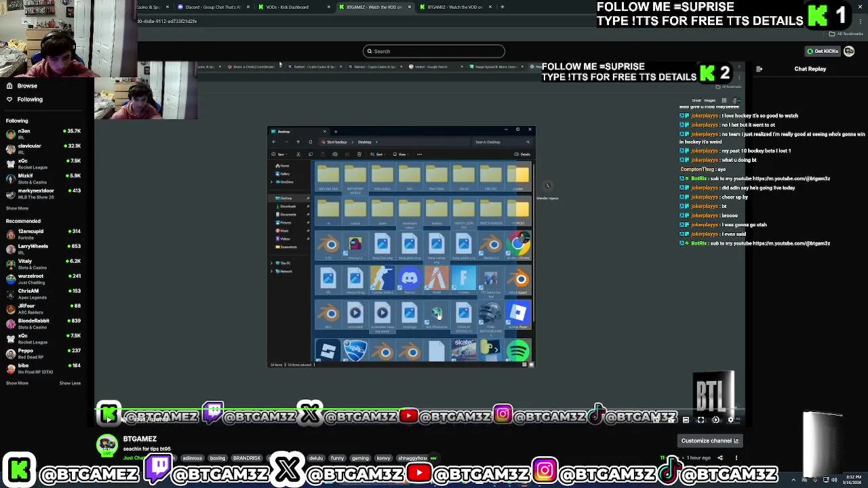Open Chrome shortcut in Desktop folder window
The height and width of the screenshot is (488, 868).
pos(519,245)
